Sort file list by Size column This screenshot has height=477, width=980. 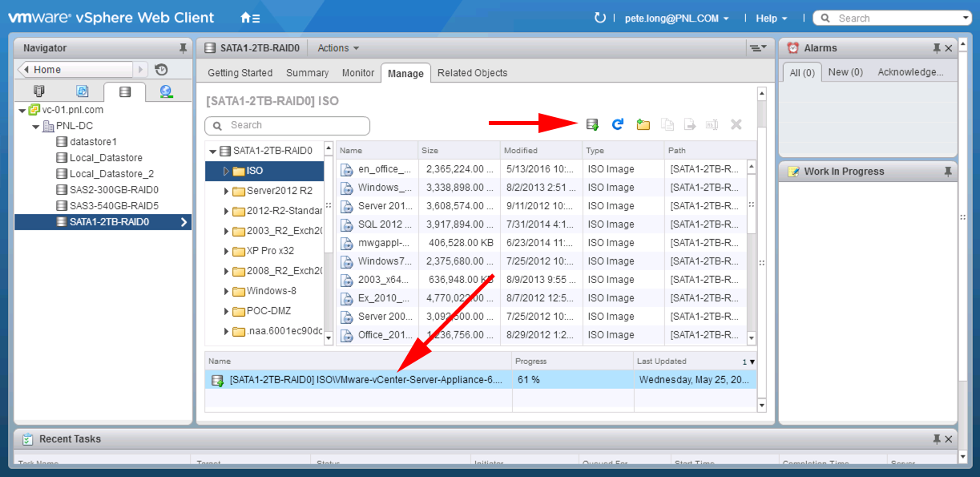[459, 151]
